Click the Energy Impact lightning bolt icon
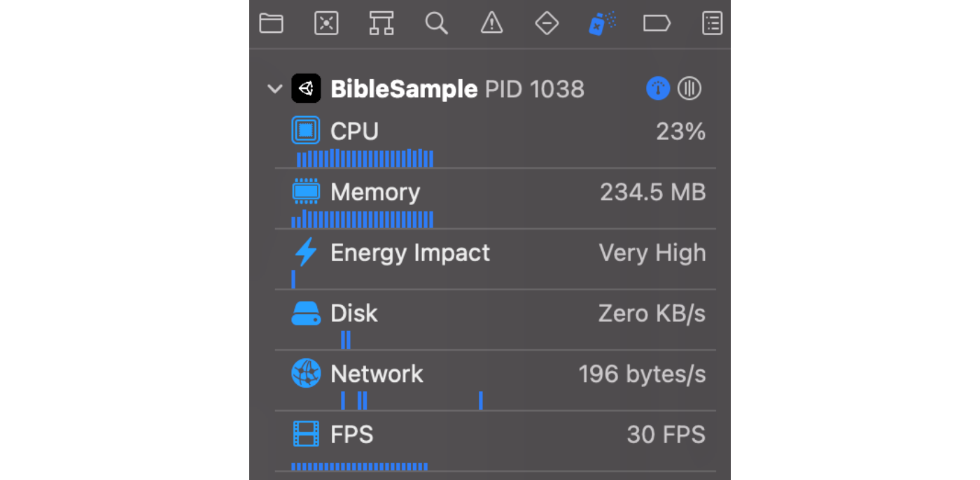The width and height of the screenshot is (980, 480). tap(306, 253)
